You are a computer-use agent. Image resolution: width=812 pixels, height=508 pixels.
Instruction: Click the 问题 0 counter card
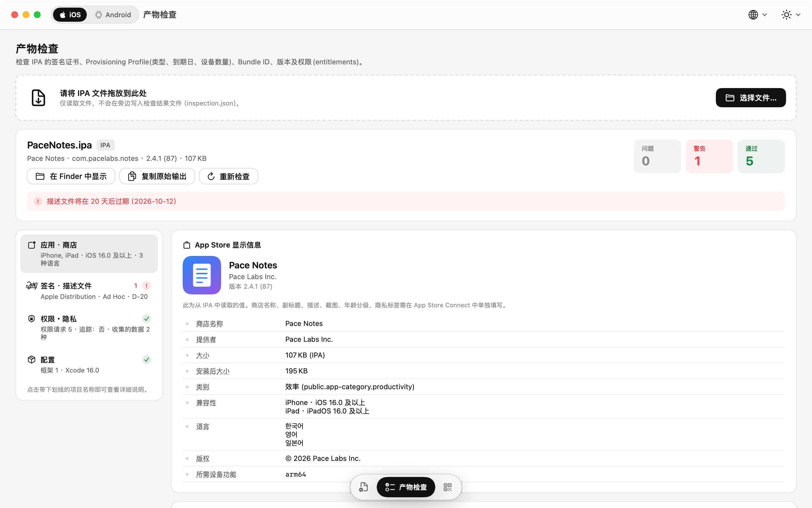tap(657, 156)
